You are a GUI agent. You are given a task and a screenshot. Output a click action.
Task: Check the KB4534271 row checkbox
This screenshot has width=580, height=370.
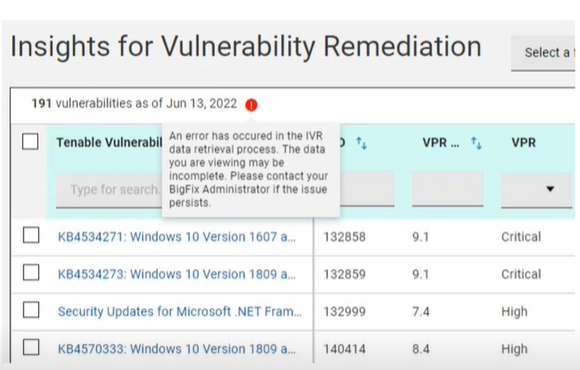[31, 235]
